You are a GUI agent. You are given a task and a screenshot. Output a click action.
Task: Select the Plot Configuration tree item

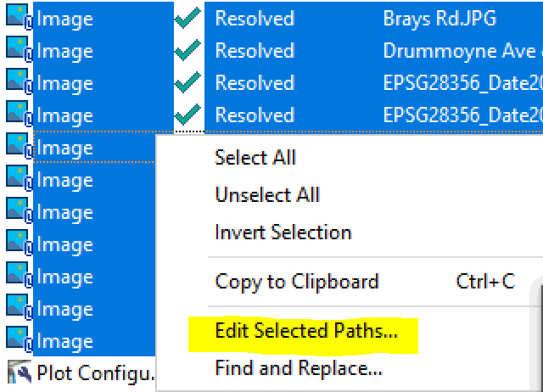pos(97,372)
